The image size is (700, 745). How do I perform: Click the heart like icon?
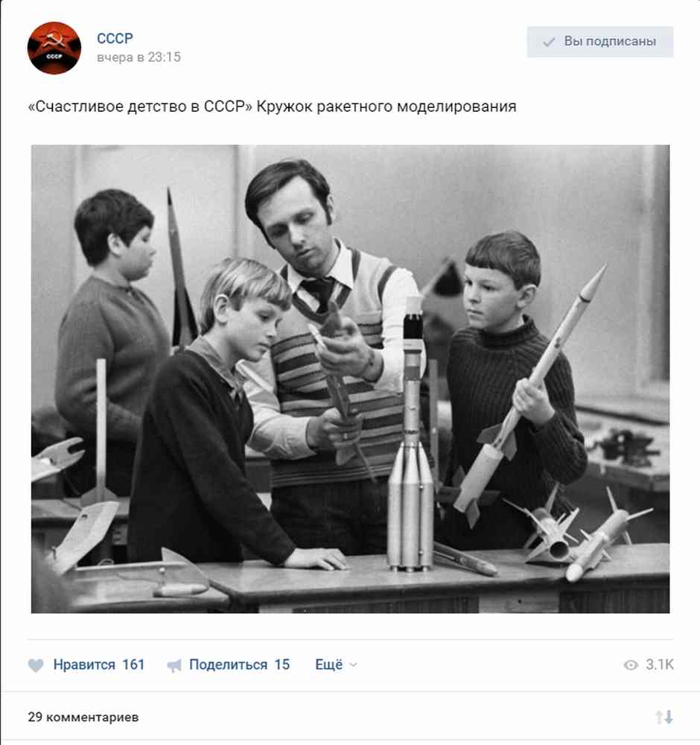point(36,665)
